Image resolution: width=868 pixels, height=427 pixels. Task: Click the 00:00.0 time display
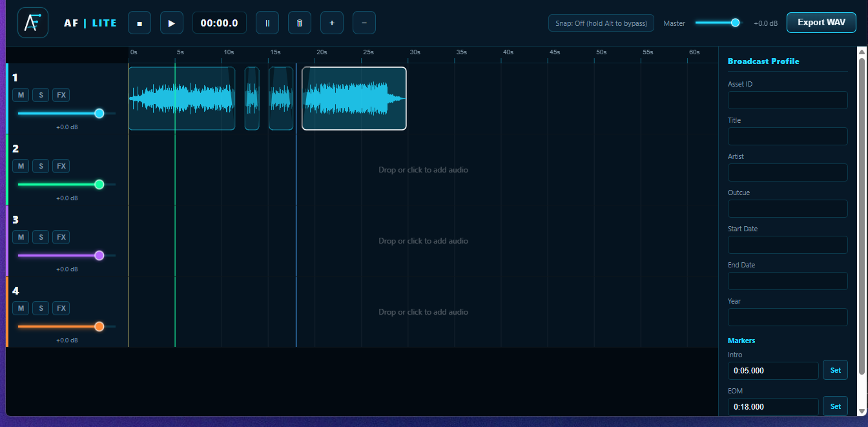(220, 23)
